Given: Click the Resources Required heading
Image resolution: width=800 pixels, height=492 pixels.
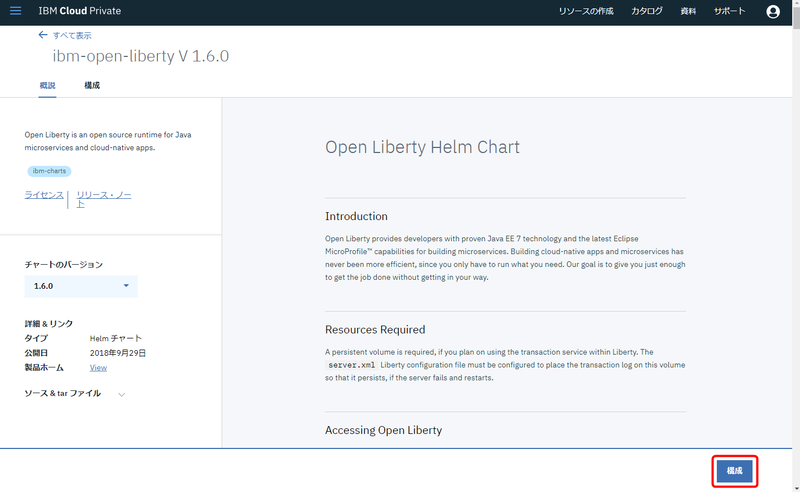Looking at the screenshot, I should tap(375, 330).
